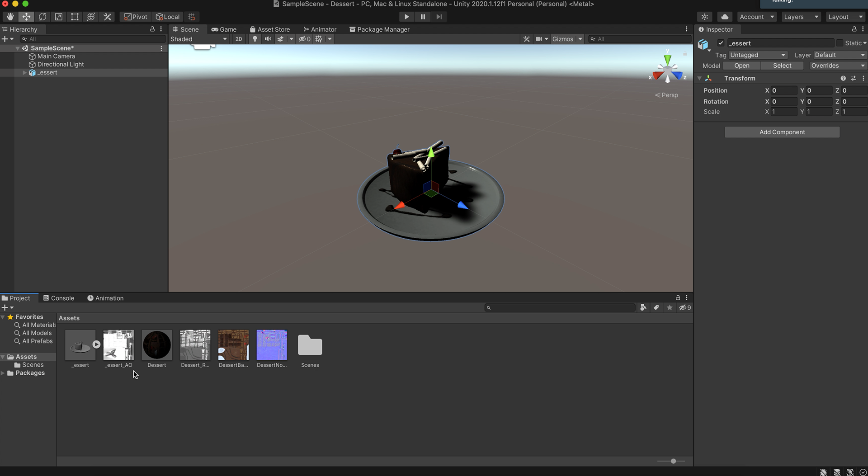
Task: Switch to the Game tab
Action: 224,29
